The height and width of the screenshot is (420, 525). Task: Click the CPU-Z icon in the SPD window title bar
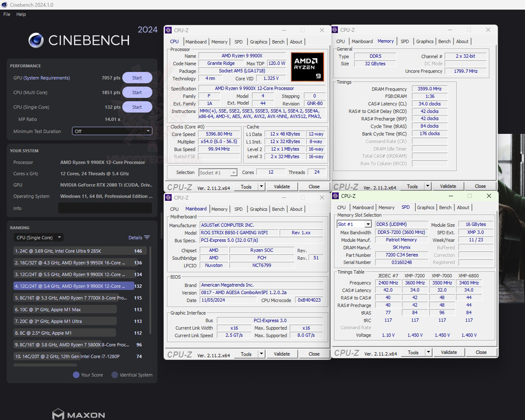tap(335, 196)
